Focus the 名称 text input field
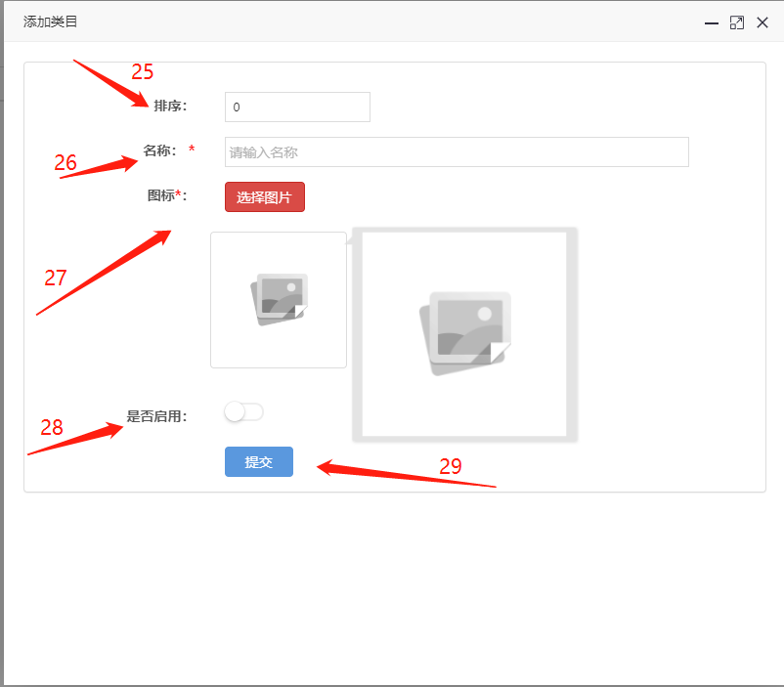The image size is (784, 687). pyautogui.click(x=457, y=151)
